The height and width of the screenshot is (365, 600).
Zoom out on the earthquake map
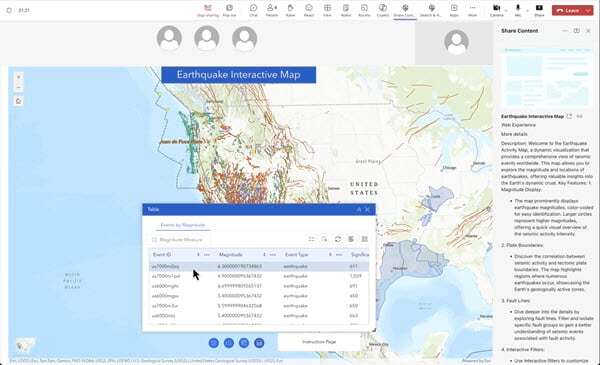(18, 87)
